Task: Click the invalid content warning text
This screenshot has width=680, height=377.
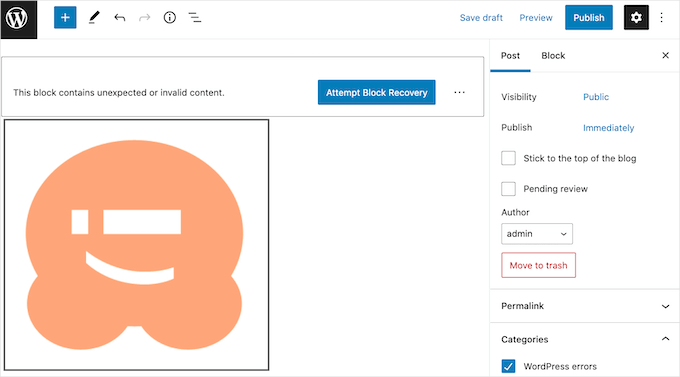Action: point(119,92)
